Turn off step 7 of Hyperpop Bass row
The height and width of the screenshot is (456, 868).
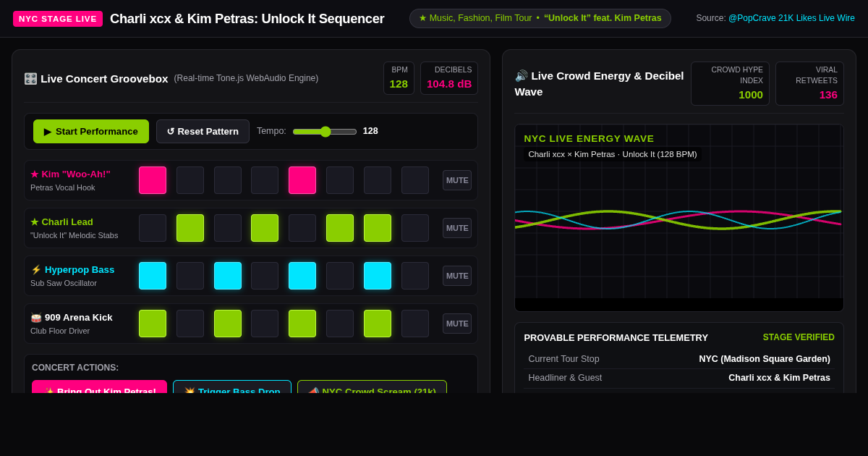click(378, 276)
